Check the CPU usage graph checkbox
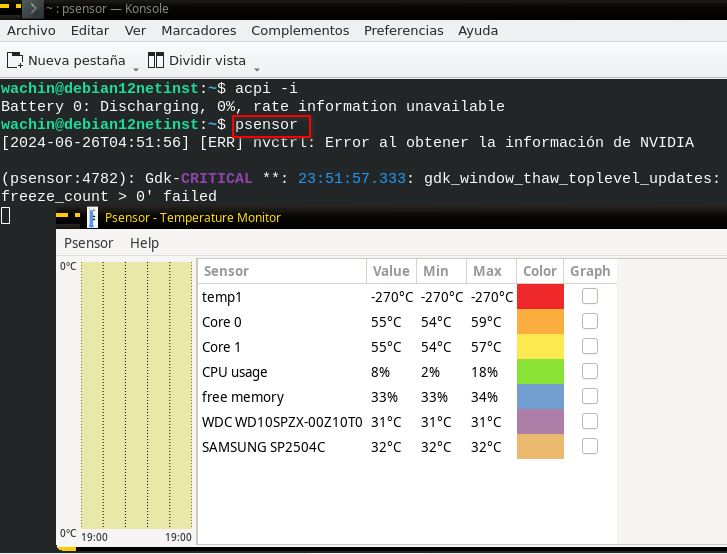 [x=590, y=371]
